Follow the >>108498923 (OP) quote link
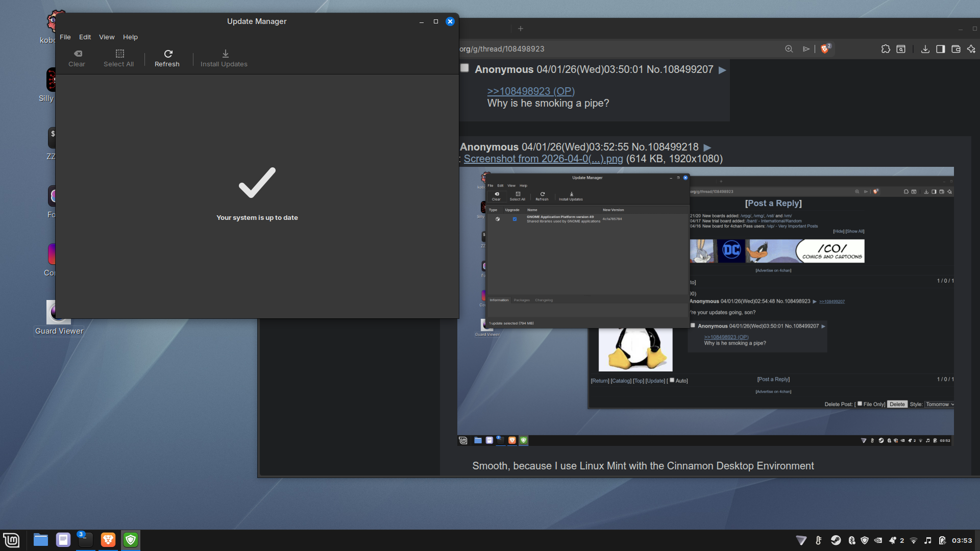Viewport: 980px width, 551px height. [530, 91]
